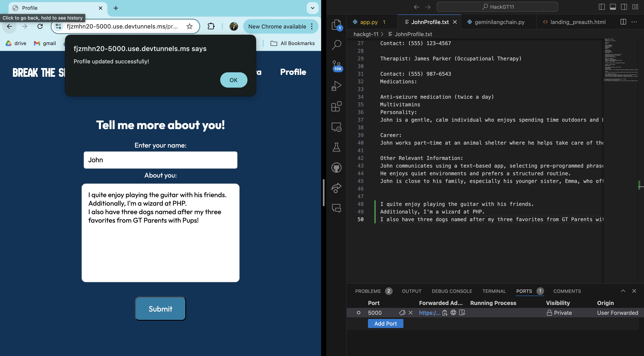Open the editor More Actions ellipsis menu

[x=634, y=22]
